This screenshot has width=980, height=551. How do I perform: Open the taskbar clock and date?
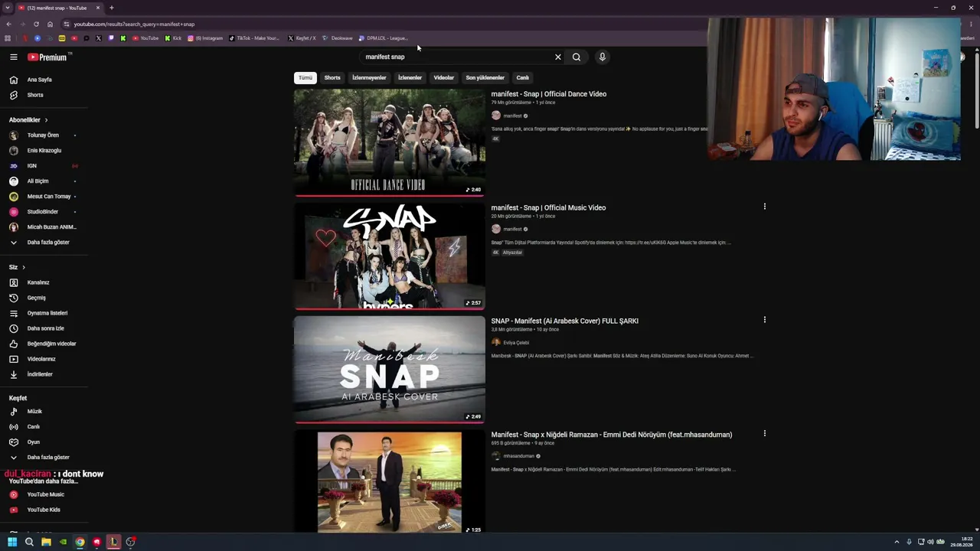pos(962,542)
